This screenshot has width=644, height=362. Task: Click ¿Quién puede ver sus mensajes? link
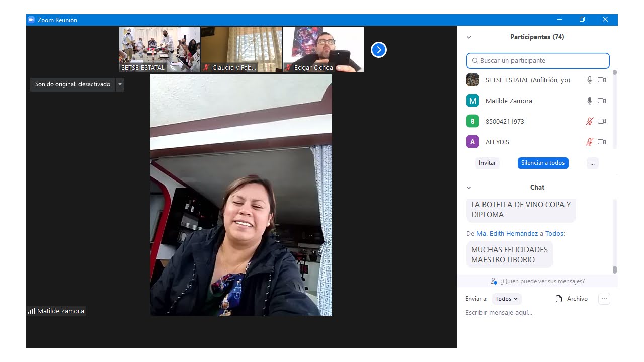pyautogui.click(x=542, y=281)
